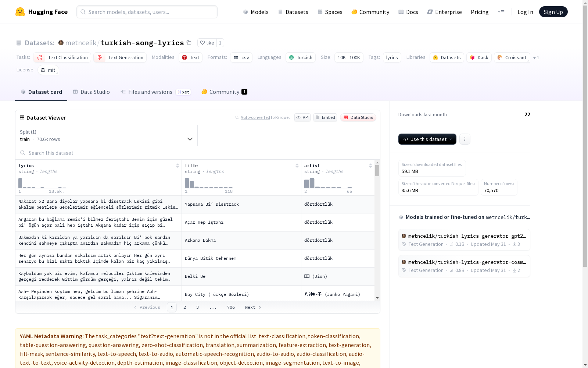Click the like count number
The image size is (588, 368).
[220, 43]
